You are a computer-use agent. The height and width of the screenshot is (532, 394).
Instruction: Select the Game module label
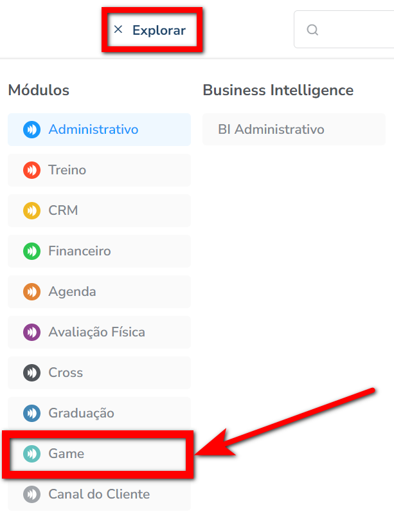(x=66, y=454)
